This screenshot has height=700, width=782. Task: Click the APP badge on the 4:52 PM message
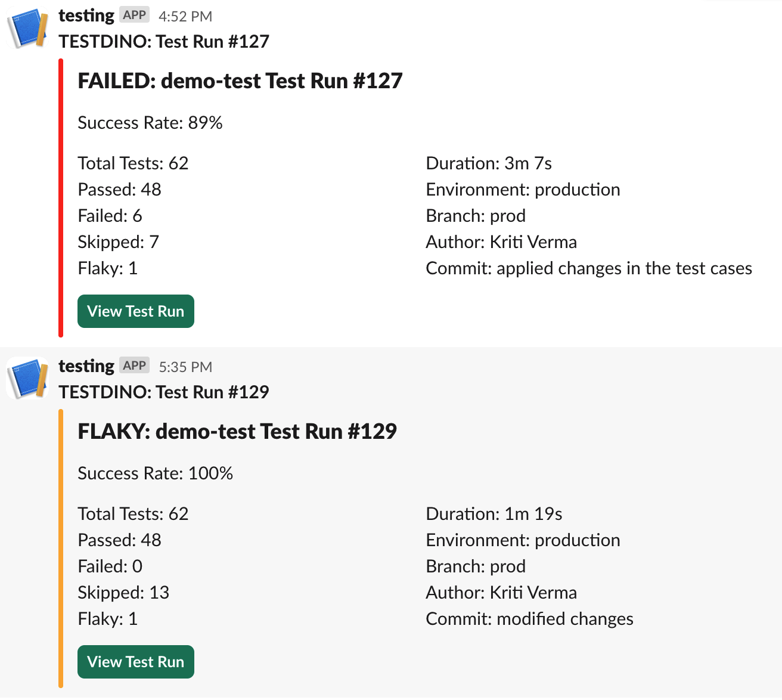[134, 15]
